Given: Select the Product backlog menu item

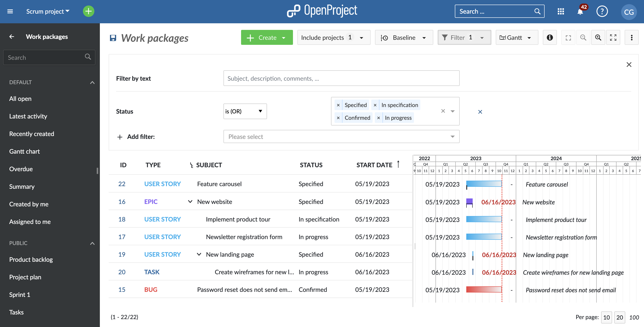Looking at the screenshot, I should [x=31, y=259].
